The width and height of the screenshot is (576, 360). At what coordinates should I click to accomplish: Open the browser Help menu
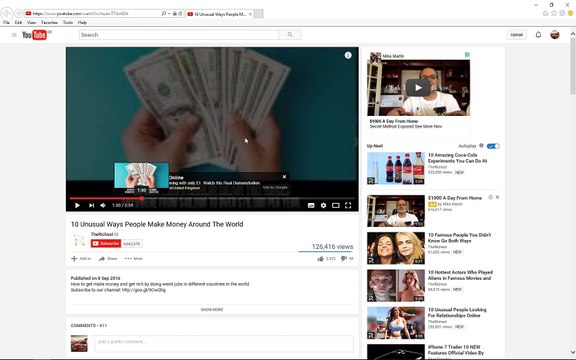coord(82,22)
